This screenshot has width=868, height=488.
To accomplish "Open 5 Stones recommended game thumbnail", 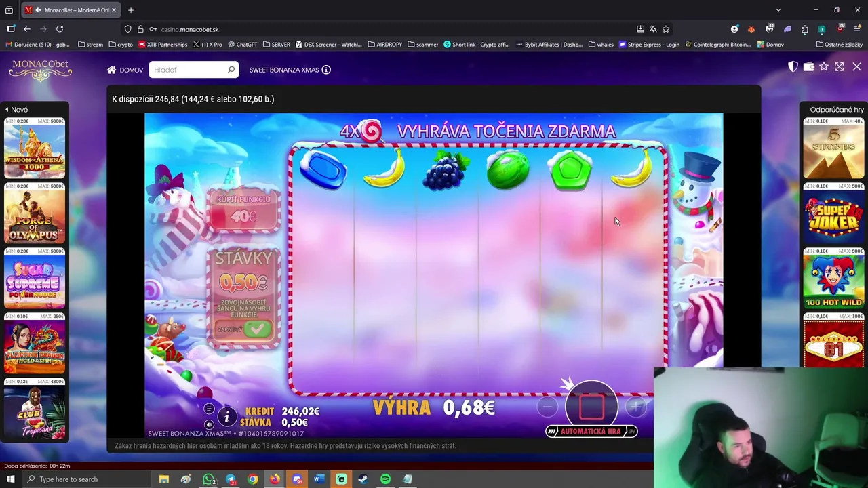I will [x=833, y=148].
